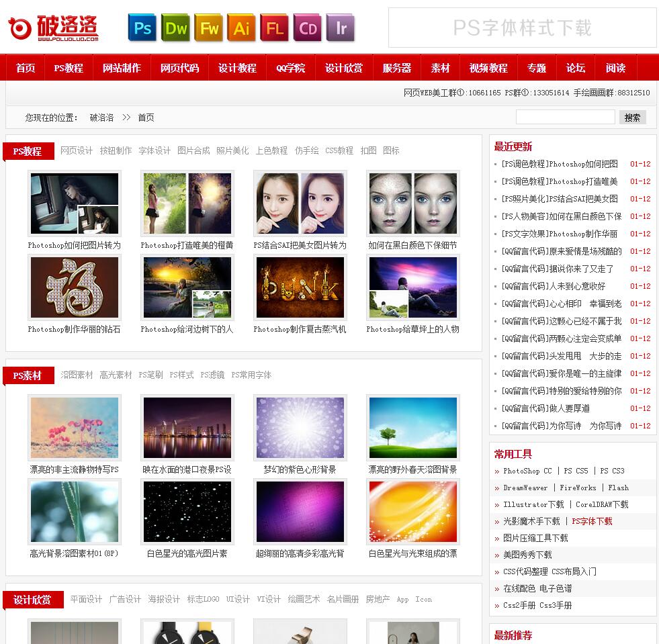Open PS结合SAI把美女图片转为 thumbnail
The image size is (659, 644).
pos(300,203)
